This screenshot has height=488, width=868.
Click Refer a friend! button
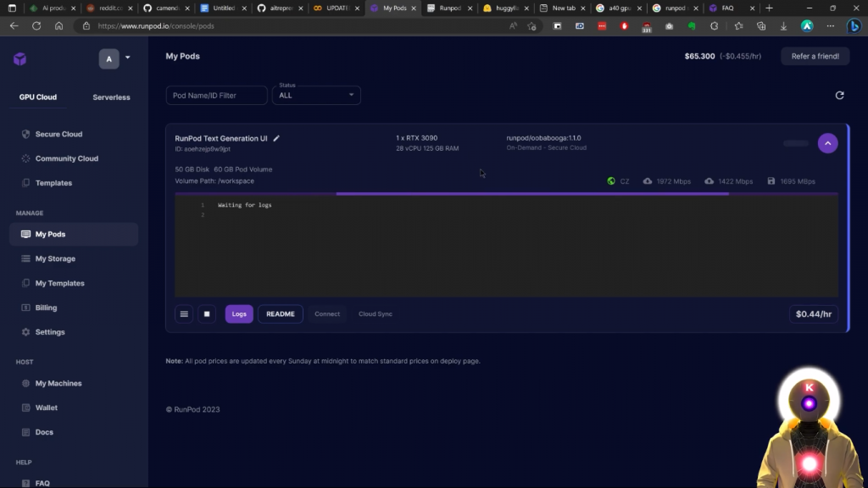click(x=815, y=56)
